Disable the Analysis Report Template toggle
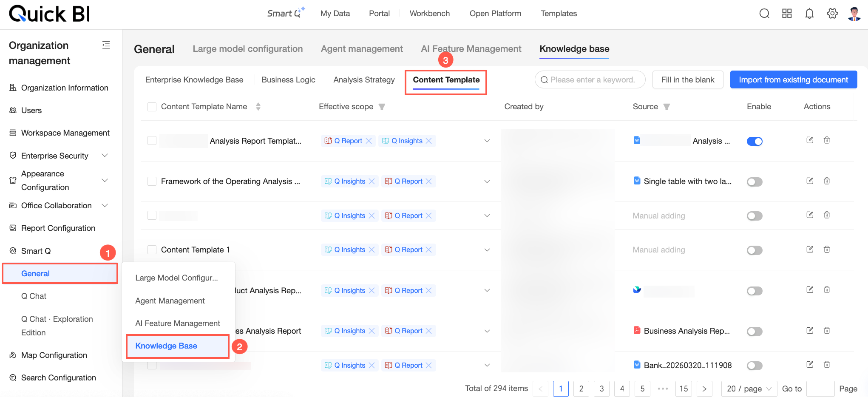Image resolution: width=868 pixels, height=397 pixels. (755, 141)
